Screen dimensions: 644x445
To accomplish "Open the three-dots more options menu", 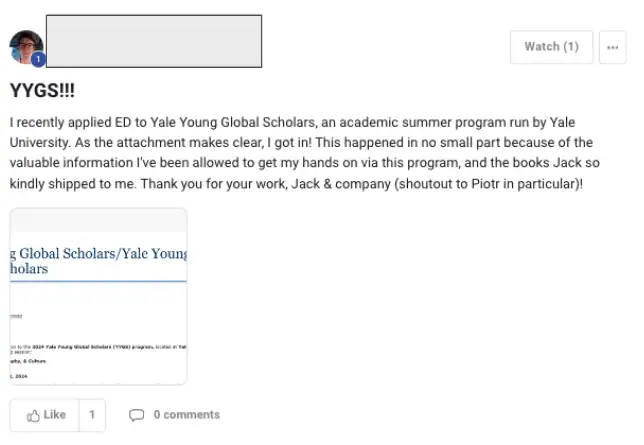I will click(x=612, y=47).
